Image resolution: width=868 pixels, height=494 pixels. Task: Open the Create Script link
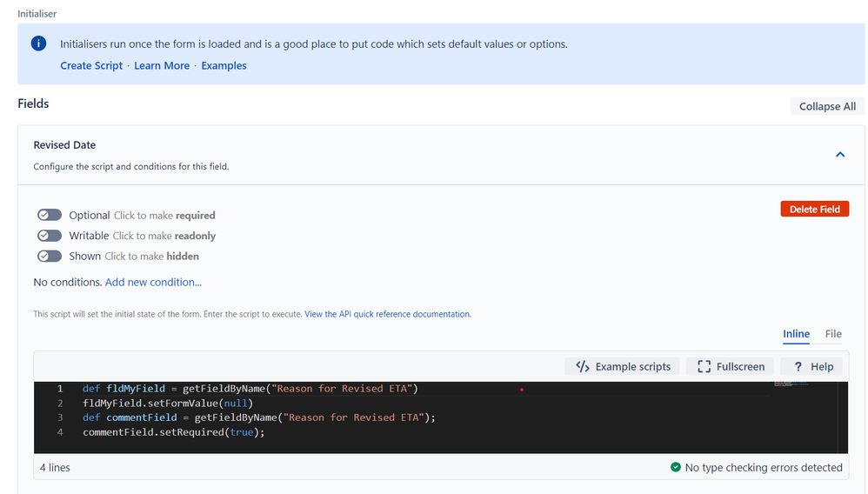click(x=91, y=65)
